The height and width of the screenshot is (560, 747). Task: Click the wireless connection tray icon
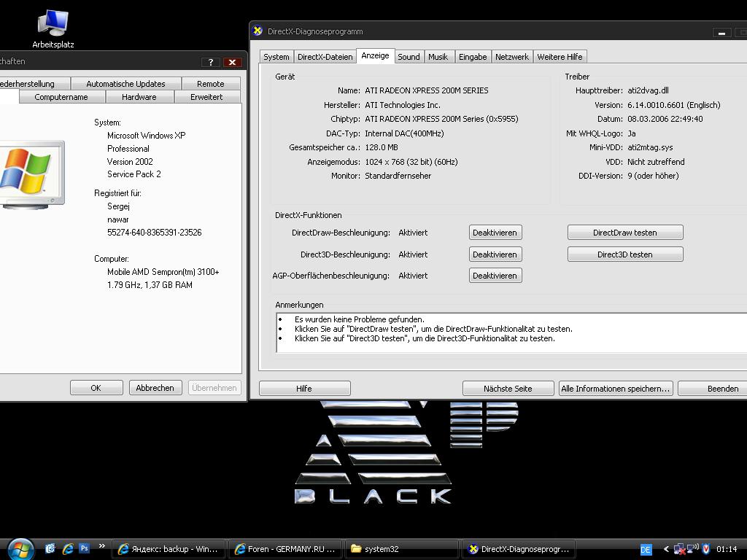pos(693,548)
